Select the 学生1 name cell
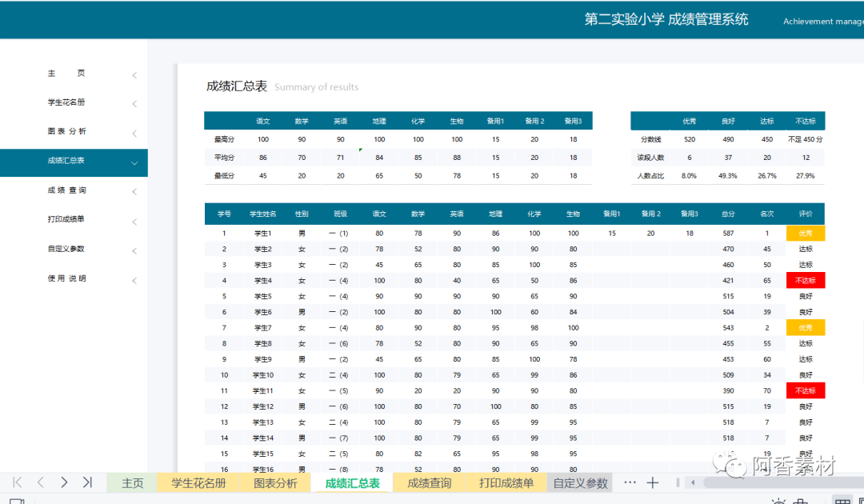Viewport: 864px width, 504px height. [x=263, y=234]
